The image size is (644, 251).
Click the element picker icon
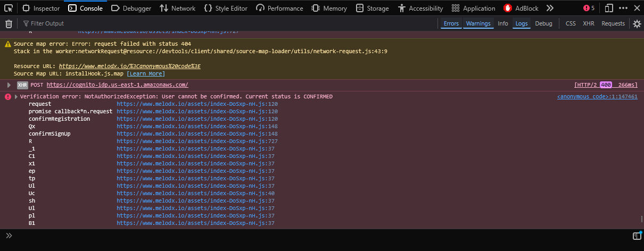(x=9, y=8)
